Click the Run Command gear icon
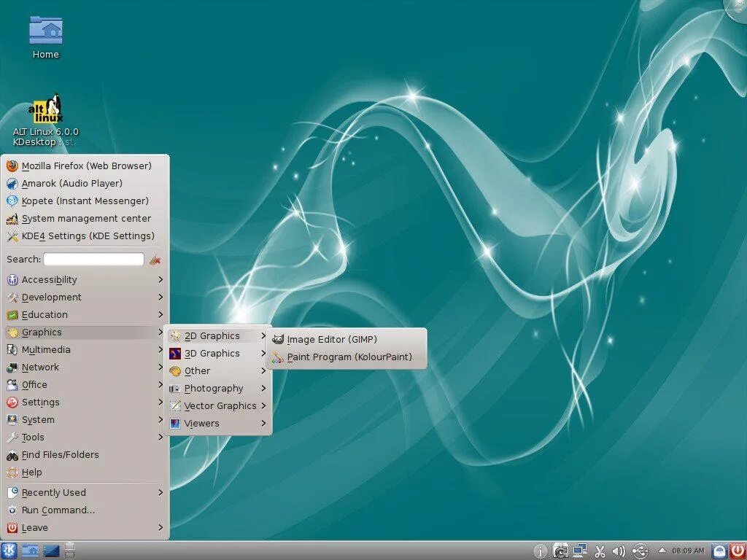This screenshot has width=747, height=560. coord(12,510)
